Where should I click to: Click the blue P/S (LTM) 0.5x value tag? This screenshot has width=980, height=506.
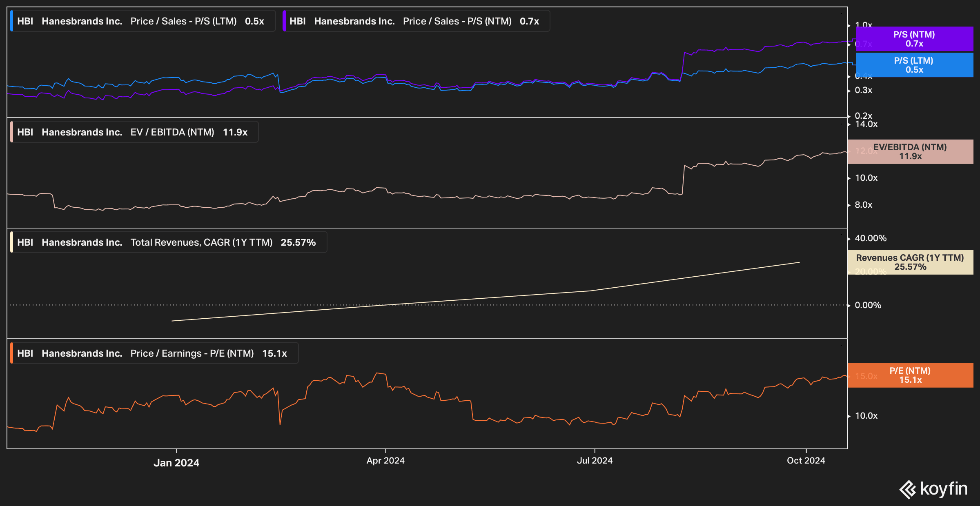[x=914, y=65]
